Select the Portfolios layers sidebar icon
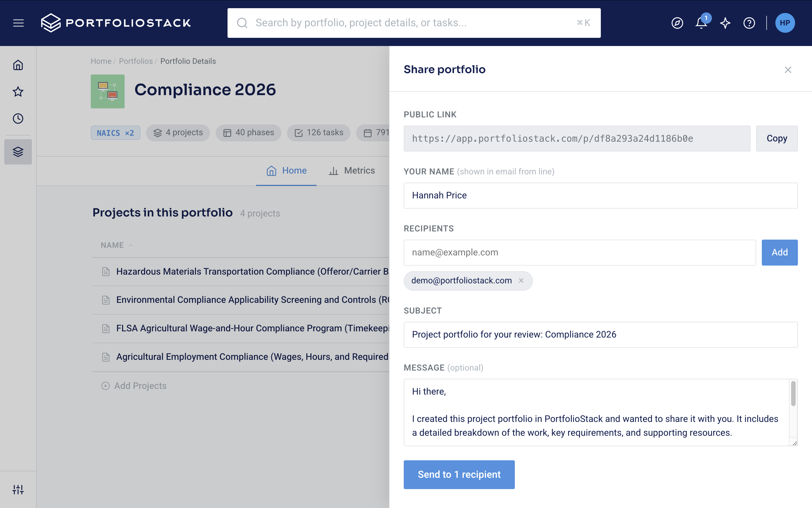The height and width of the screenshot is (508, 812). coord(18,152)
